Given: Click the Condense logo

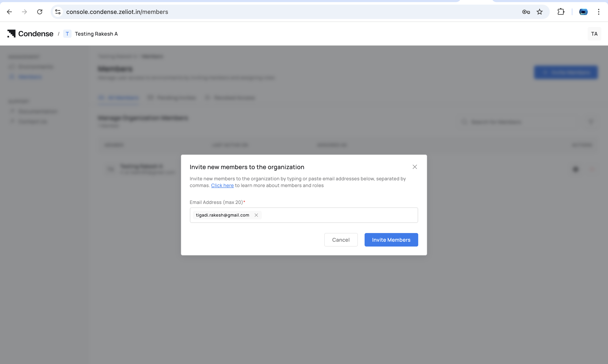Looking at the screenshot, I should (x=30, y=34).
